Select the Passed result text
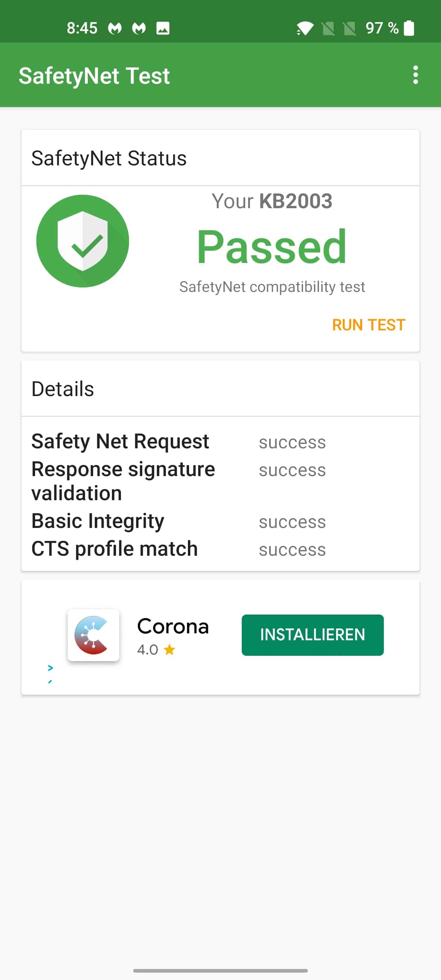441x980 pixels. click(272, 247)
